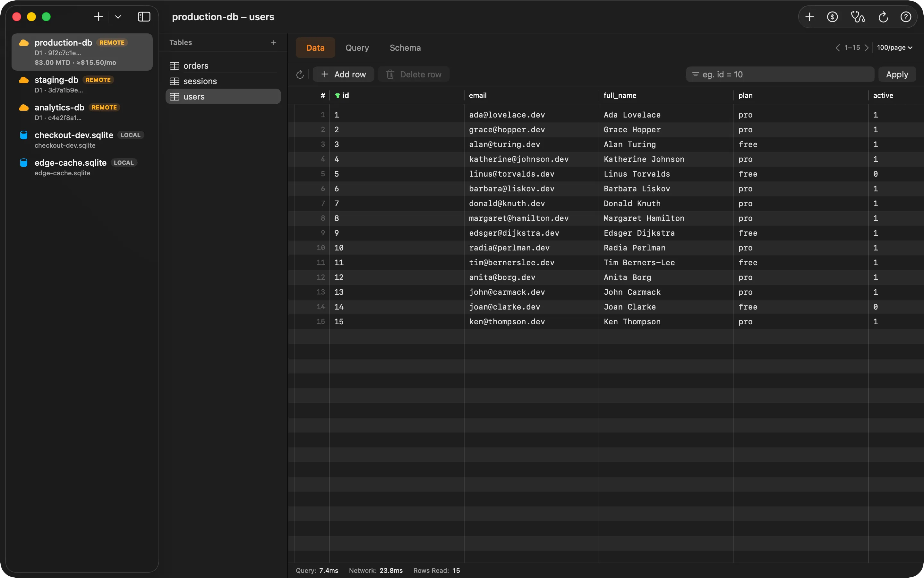
Task: Click katherine@johnson.dev cell
Action: tap(531, 159)
